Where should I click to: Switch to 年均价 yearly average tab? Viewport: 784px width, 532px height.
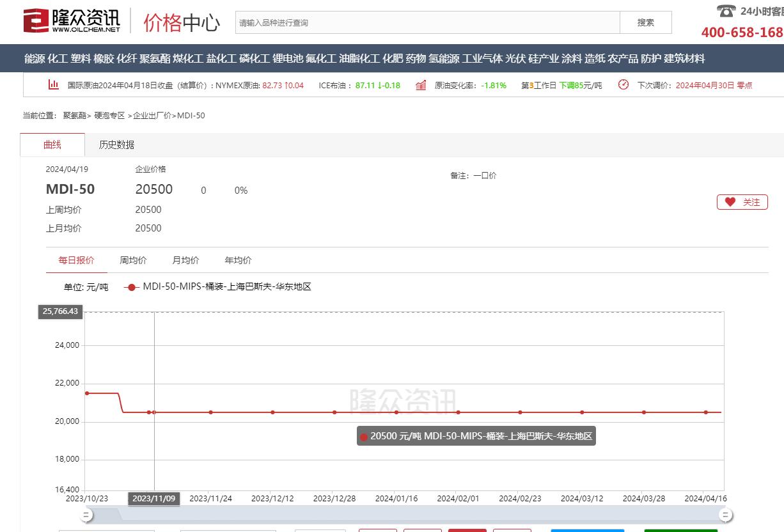pos(238,260)
